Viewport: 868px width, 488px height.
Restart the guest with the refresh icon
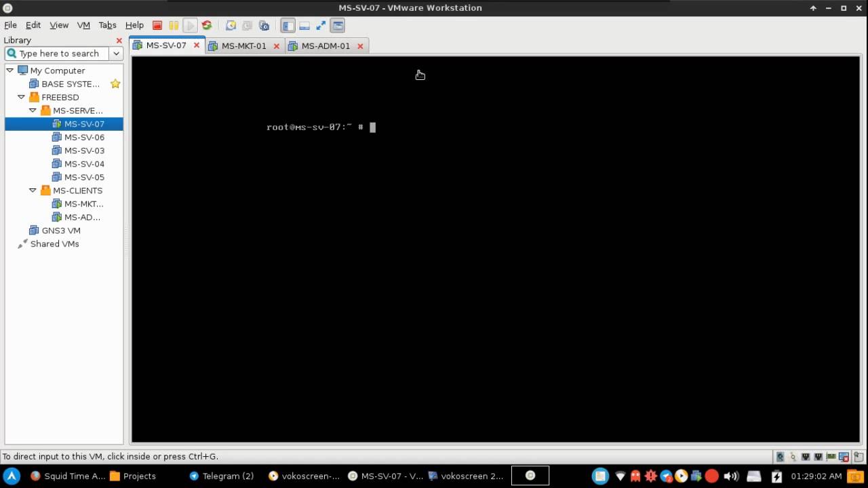(207, 25)
